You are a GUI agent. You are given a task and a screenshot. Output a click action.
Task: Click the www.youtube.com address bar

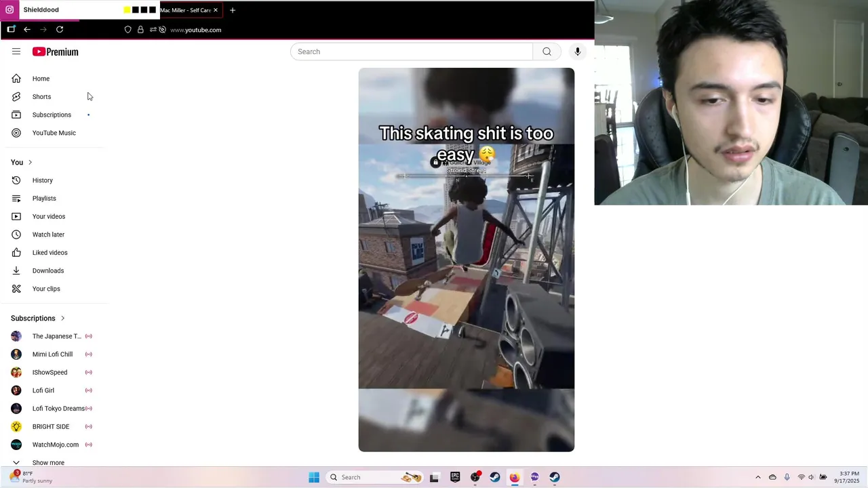(x=196, y=30)
